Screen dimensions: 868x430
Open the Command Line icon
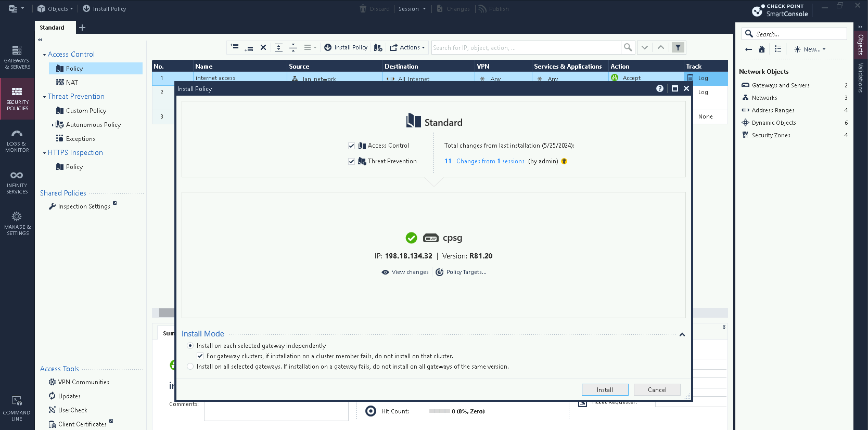(17, 408)
